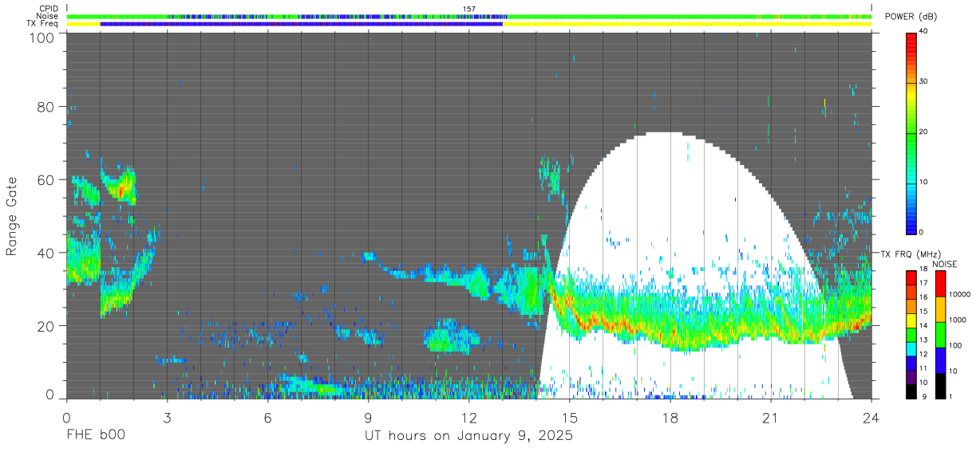980x452 pixels.
Task: Click the '24' UT hour tick label
Action: click(x=871, y=417)
